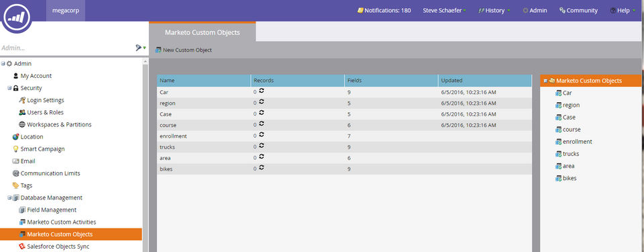
Task: Open the Community top menu item
Action: [x=578, y=11]
